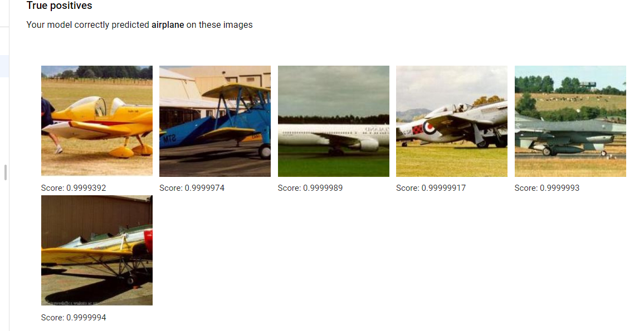Image resolution: width=644 pixels, height=331 pixels.
Task: Open the blue biplane thumbnail
Action: (215, 121)
